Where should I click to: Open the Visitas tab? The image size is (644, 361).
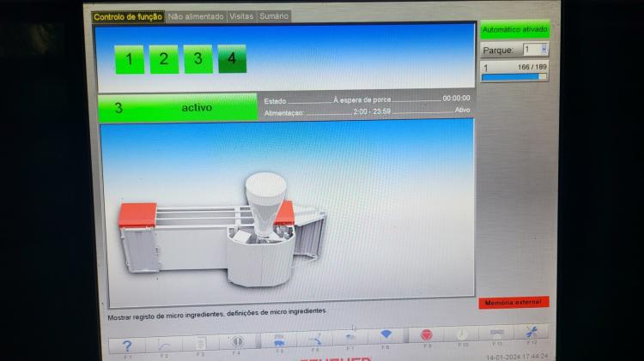[241, 16]
